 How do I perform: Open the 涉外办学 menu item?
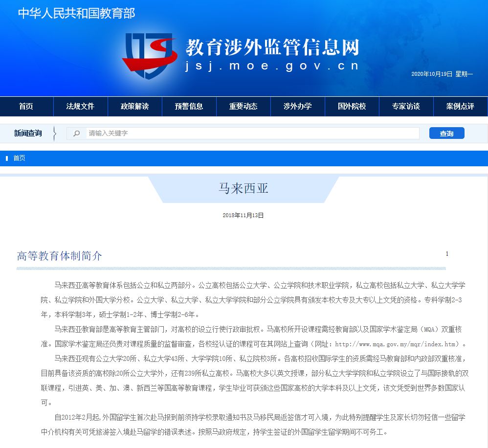coord(297,107)
